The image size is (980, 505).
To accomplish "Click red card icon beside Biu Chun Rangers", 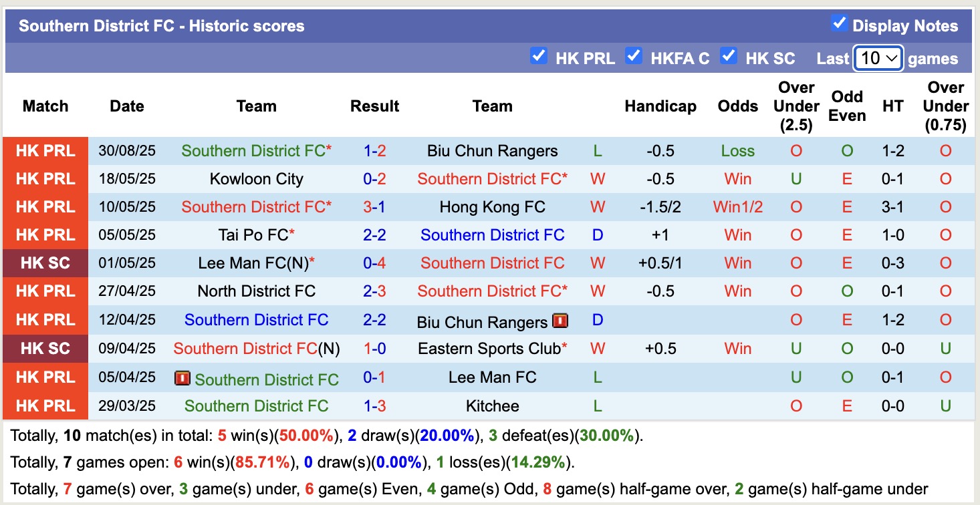I will click(x=560, y=321).
